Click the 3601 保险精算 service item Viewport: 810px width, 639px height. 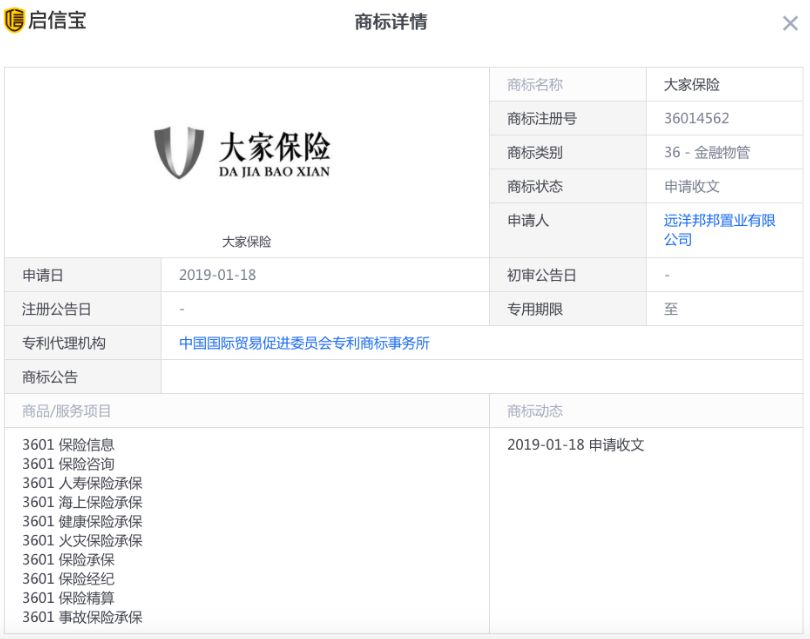pyautogui.click(x=68, y=598)
